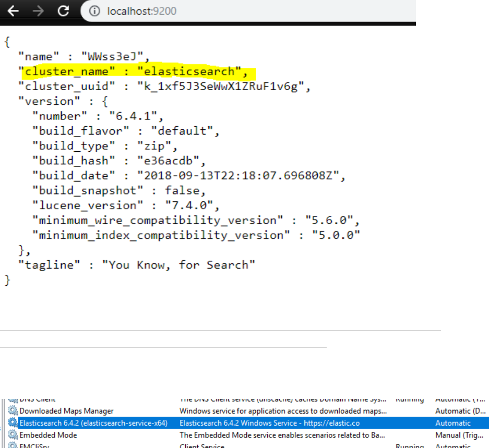Click the "minimum_index_compatibility_version" line

tap(196, 235)
